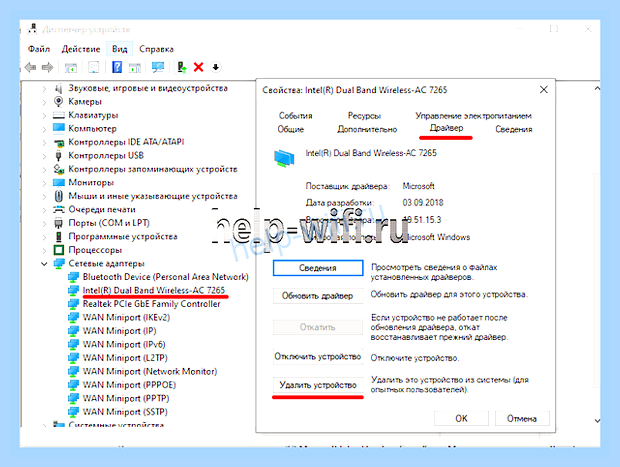Open the Файл menu
The height and width of the screenshot is (467, 620).
tap(39, 49)
